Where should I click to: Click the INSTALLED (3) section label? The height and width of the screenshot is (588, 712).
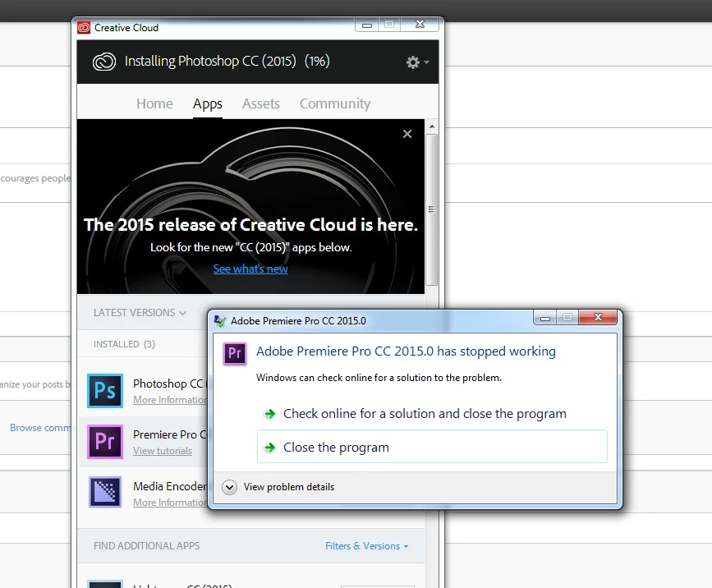point(125,344)
